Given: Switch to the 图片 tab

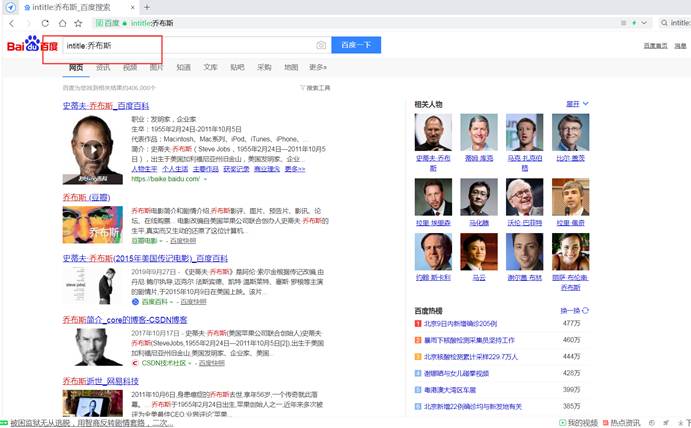Looking at the screenshot, I should 156,67.
